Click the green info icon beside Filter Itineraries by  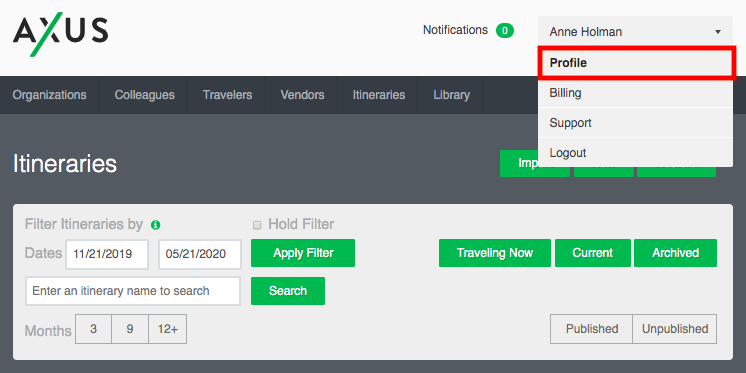[156, 225]
